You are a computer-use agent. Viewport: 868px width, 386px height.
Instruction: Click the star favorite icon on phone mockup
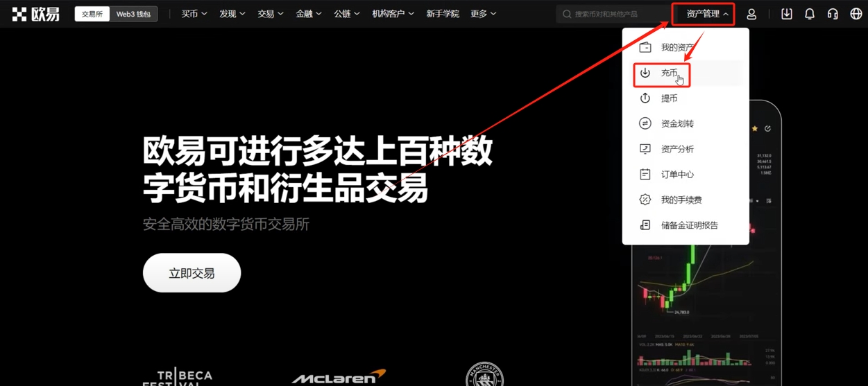[x=755, y=128]
